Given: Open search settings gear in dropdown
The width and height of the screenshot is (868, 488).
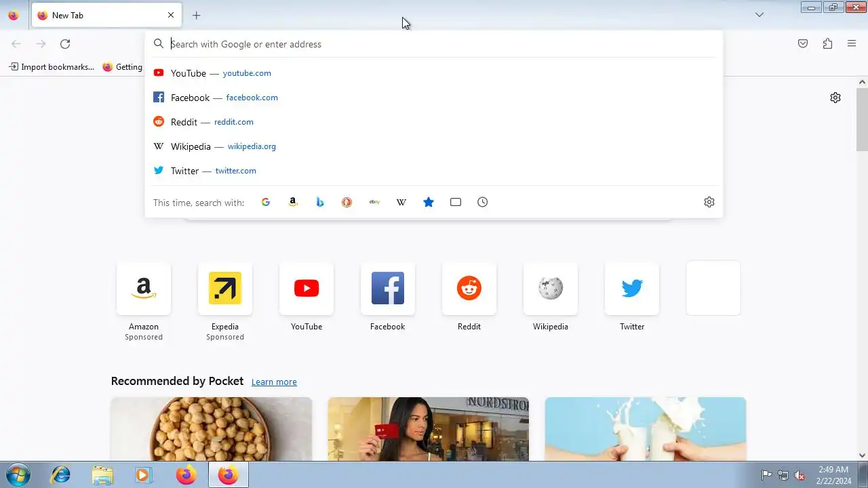Looking at the screenshot, I should [709, 202].
